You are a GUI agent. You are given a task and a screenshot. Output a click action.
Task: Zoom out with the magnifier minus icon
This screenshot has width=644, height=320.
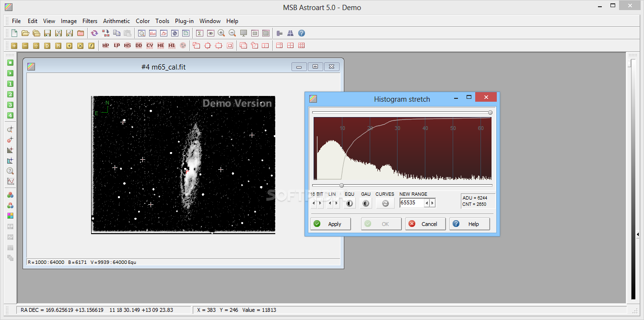coord(232,33)
